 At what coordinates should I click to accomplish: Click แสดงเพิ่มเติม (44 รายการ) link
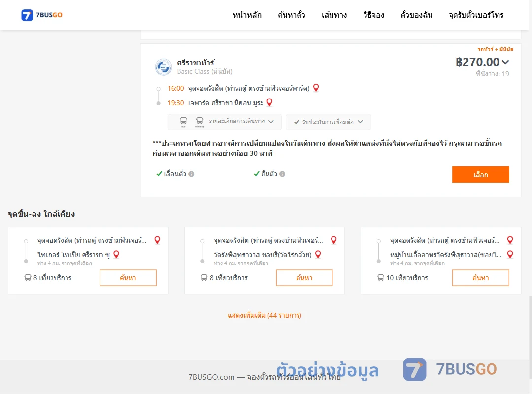pyautogui.click(x=265, y=315)
